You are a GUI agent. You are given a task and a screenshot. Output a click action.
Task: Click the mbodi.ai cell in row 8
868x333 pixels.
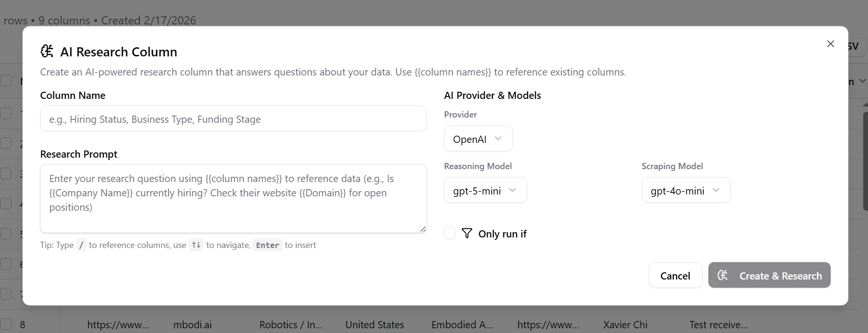tap(192, 325)
